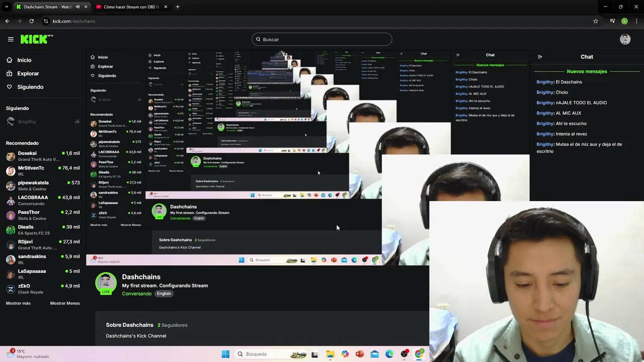Viewport: 644px width, 362px height.
Task: Click the KICK logo
Action: click(37, 39)
